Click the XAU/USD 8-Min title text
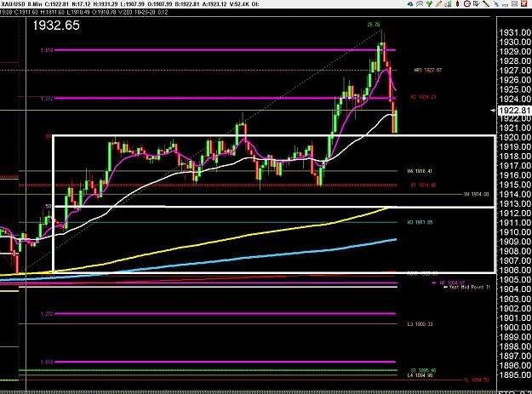The height and width of the screenshot is (394, 532). tap(20, 4)
